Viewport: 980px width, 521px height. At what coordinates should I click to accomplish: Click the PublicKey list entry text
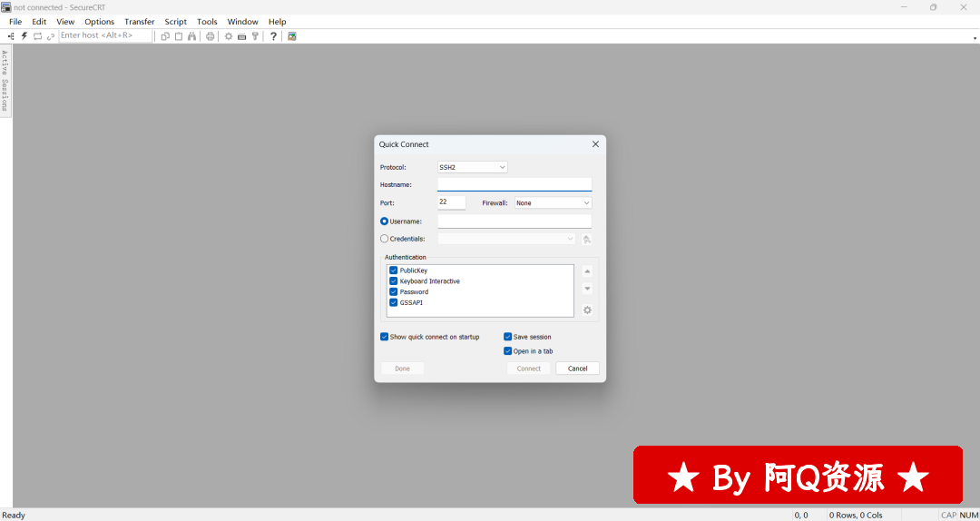coord(414,270)
